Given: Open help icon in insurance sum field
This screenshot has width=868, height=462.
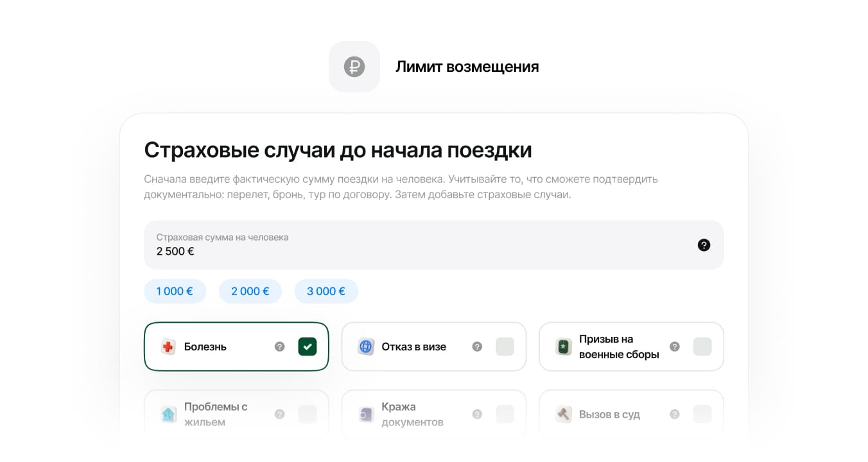Looking at the screenshot, I should (x=704, y=245).
